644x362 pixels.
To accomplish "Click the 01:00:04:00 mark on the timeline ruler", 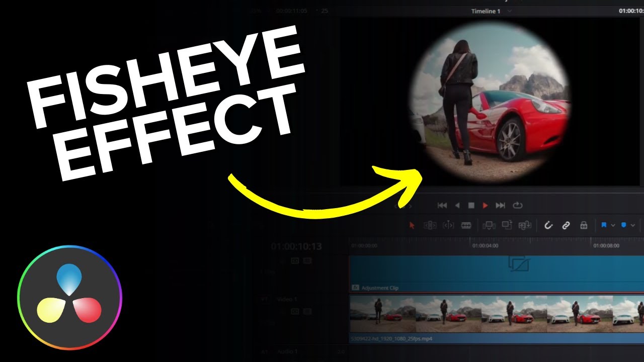I will pyautogui.click(x=485, y=246).
